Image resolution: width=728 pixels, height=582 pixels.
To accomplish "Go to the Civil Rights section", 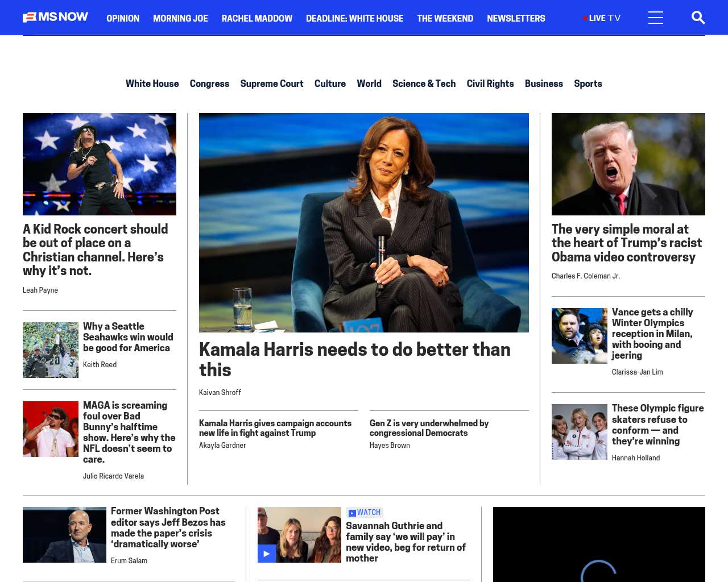I will [490, 84].
